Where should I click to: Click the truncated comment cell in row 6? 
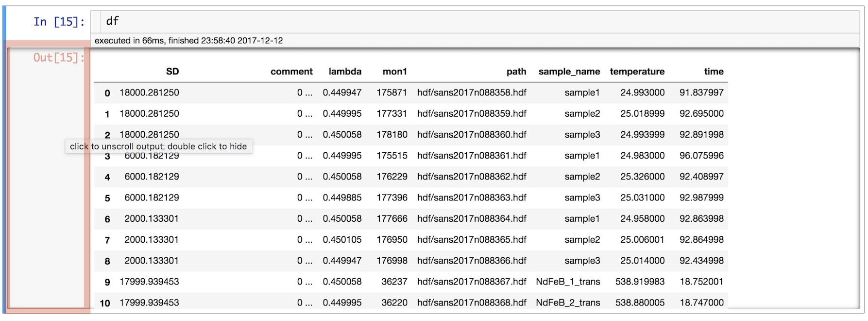tap(305, 219)
